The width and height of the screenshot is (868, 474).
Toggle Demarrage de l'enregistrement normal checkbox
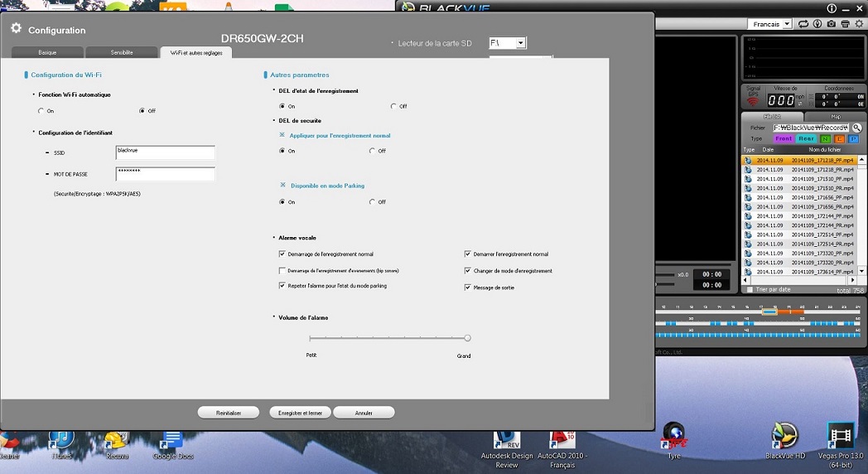(282, 254)
